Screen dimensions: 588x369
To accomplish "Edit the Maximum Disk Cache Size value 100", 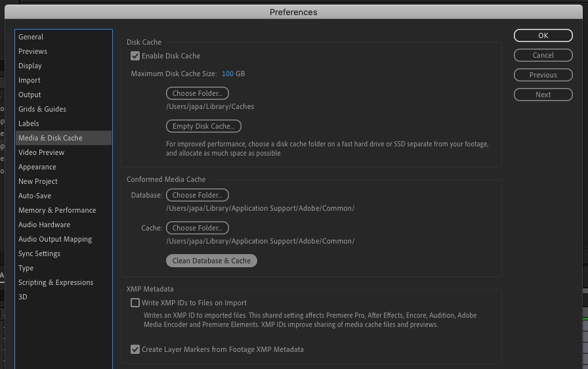I will [228, 74].
